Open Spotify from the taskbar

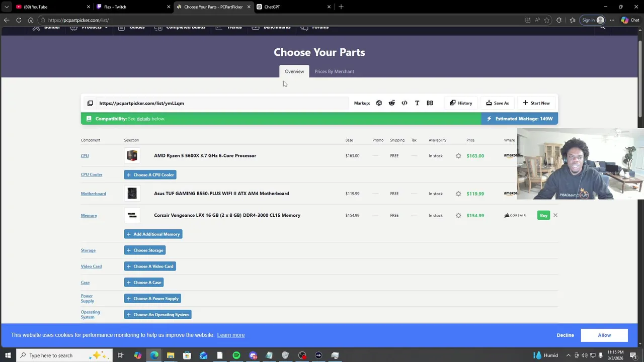pos(236,355)
